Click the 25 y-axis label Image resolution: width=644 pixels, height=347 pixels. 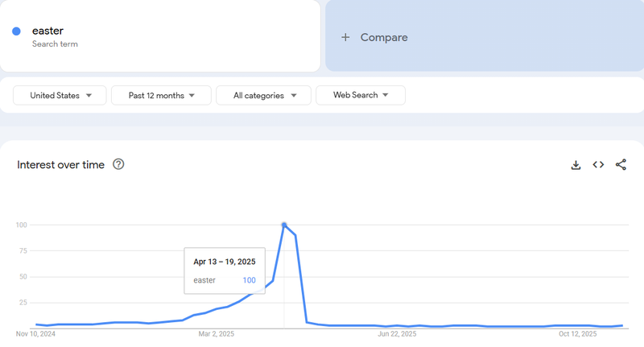23,303
